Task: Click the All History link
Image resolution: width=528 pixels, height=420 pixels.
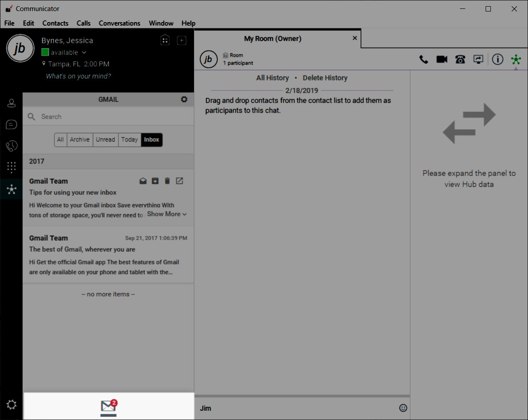Action: (x=273, y=78)
